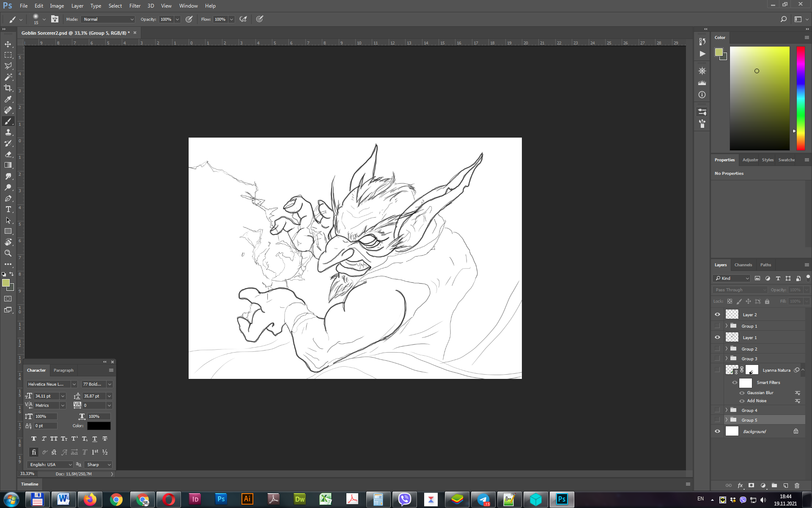Select the Healing Brush tool
This screenshot has width=812, height=508.
tap(8, 110)
